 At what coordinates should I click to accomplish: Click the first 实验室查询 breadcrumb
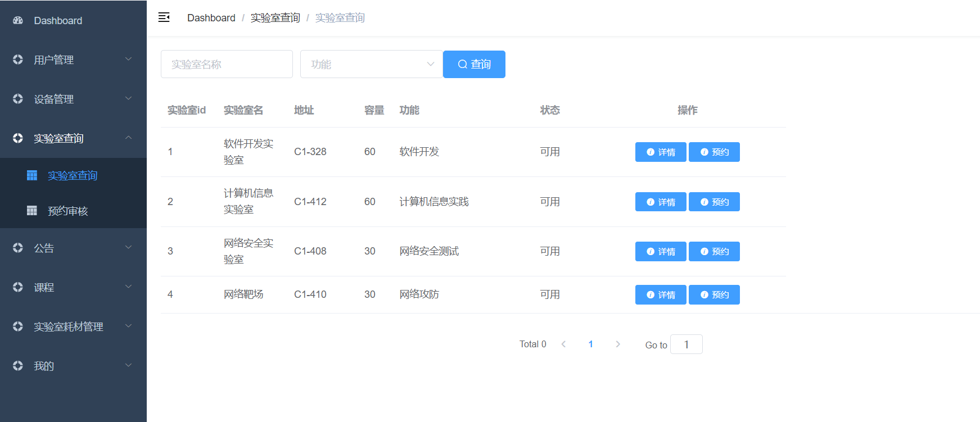pyautogui.click(x=276, y=18)
